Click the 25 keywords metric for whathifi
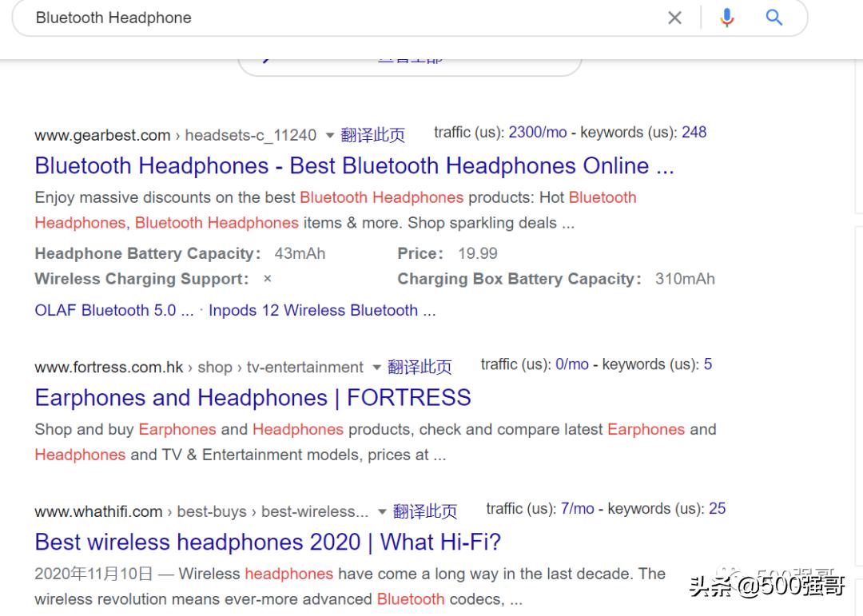Screen dimensions: 863x616 point(717,508)
